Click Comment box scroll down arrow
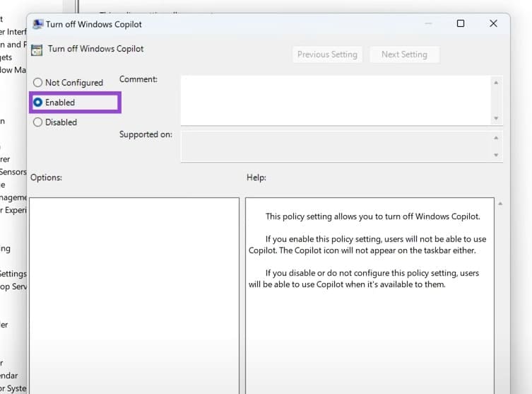The image size is (532, 394). (496, 118)
